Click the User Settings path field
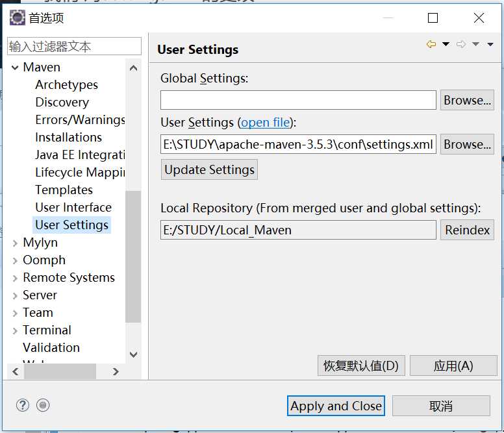Screen dimensions: 504x433 (x=298, y=144)
